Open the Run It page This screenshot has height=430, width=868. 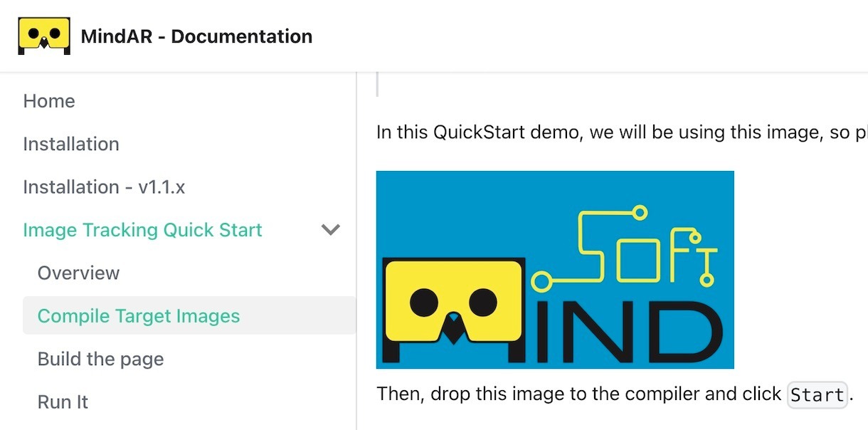(x=63, y=402)
